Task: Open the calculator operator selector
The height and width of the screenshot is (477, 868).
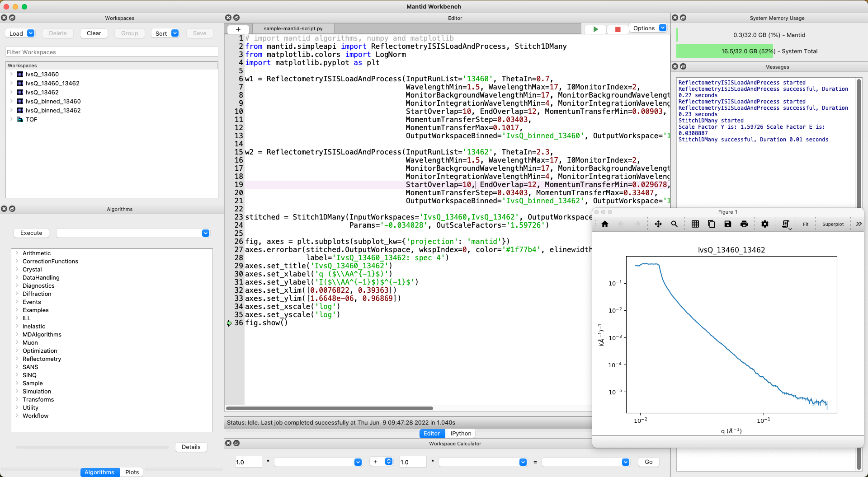Action: point(381,462)
